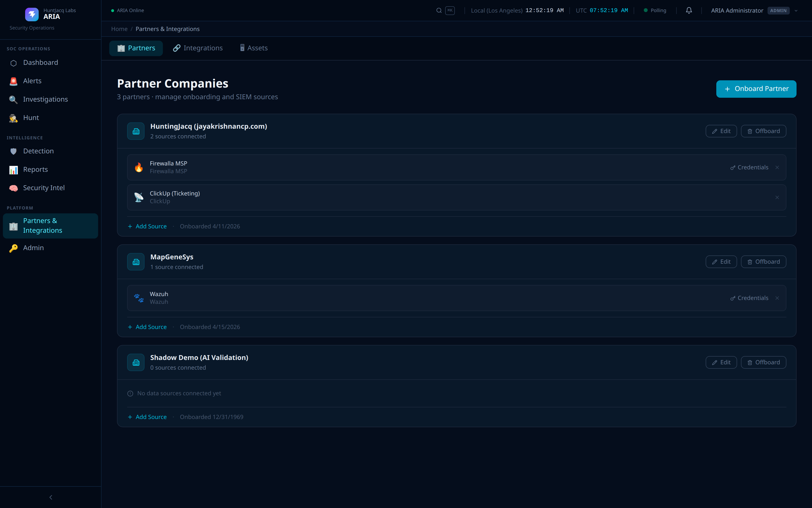Image resolution: width=812 pixels, height=508 pixels.
Task: Open Credentials for Firewalla MSP
Action: click(x=749, y=167)
